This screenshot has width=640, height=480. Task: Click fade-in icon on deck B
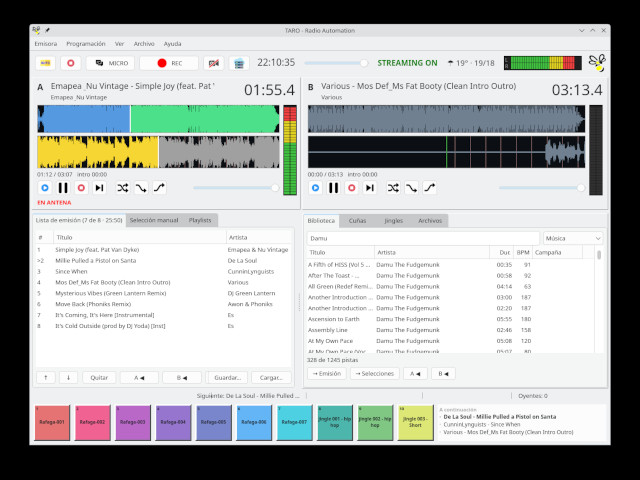click(x=430, y=188)
